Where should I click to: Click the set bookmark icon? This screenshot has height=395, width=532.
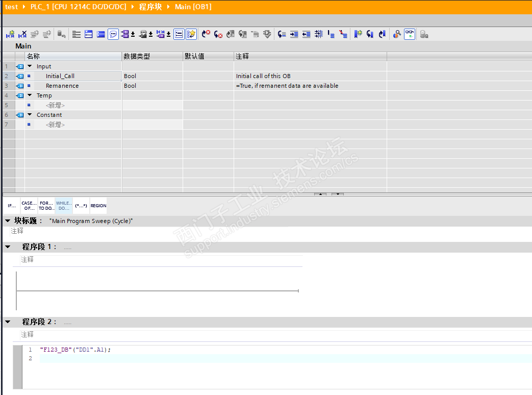(358, 34)
